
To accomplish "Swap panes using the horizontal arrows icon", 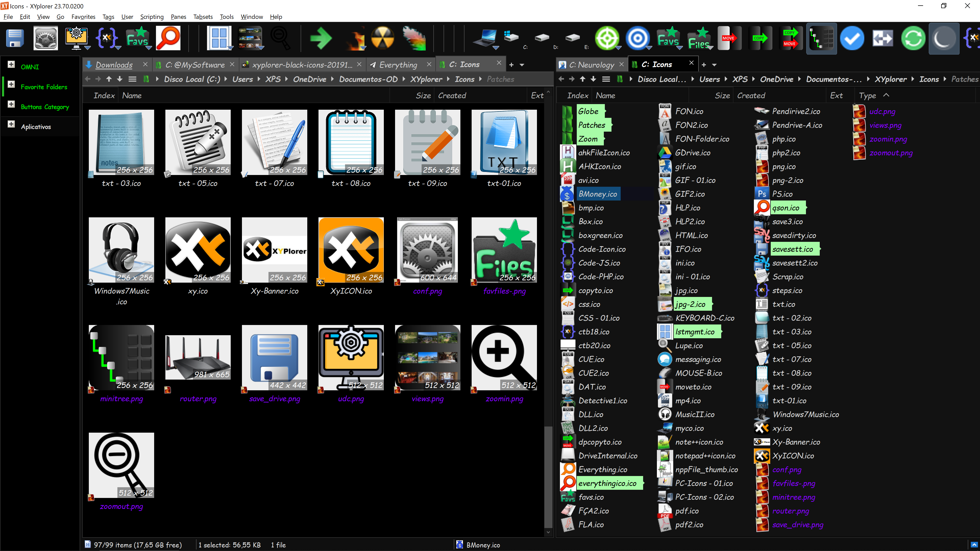I will tap(883, 38).
